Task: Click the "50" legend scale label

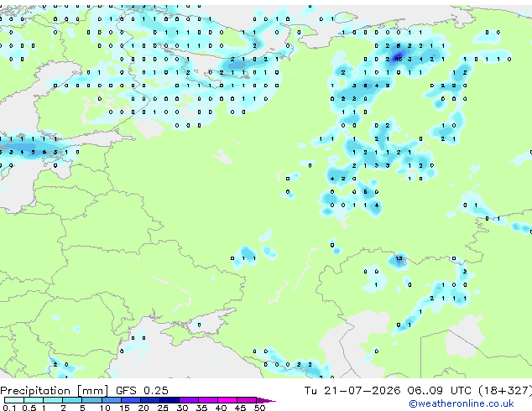Action: point(259,408)
